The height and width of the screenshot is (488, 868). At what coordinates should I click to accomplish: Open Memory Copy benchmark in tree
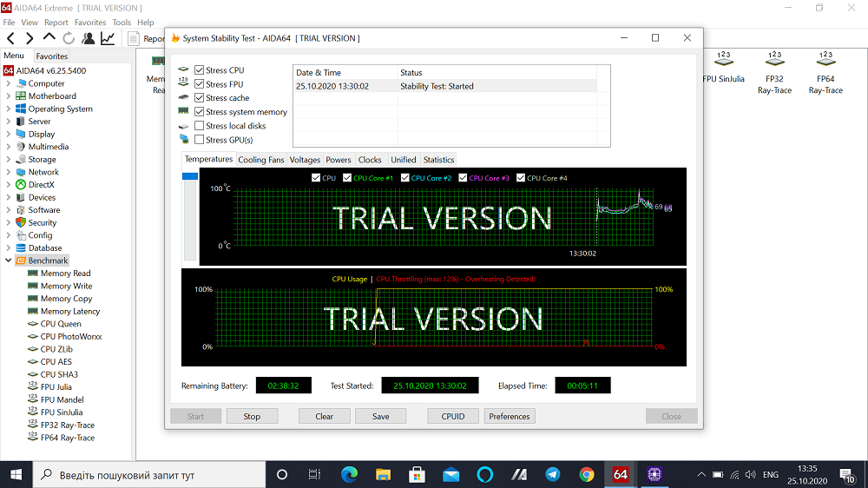[67, 299]
